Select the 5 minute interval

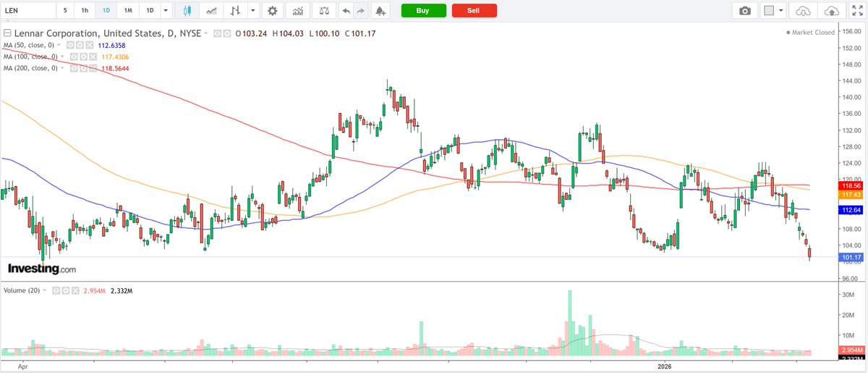(x=65, y=11)
